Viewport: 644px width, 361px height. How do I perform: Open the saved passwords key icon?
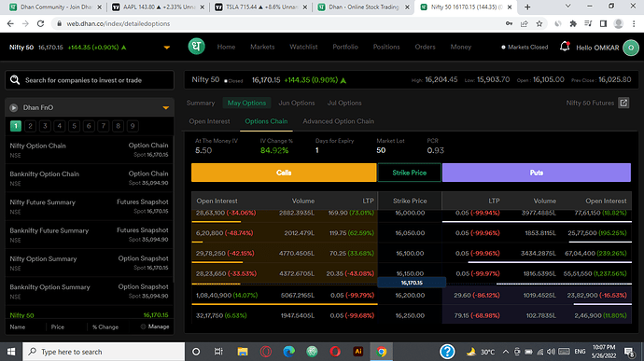[509, 24]
